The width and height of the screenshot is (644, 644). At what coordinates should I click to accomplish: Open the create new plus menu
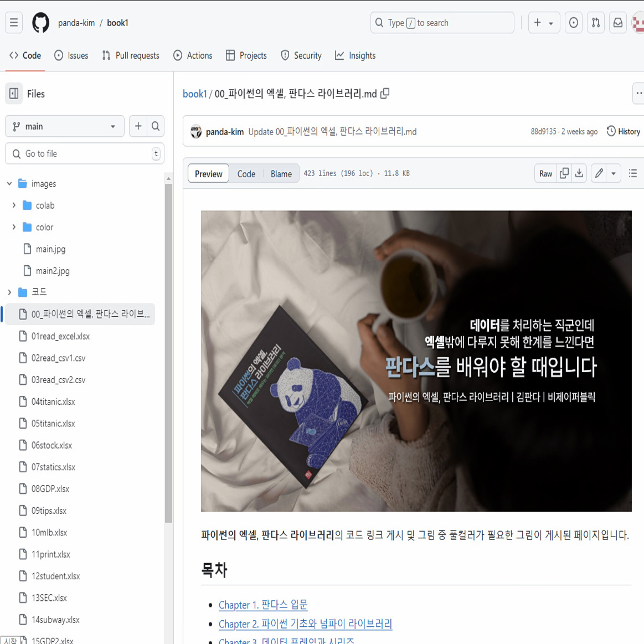tap(543, 23)
